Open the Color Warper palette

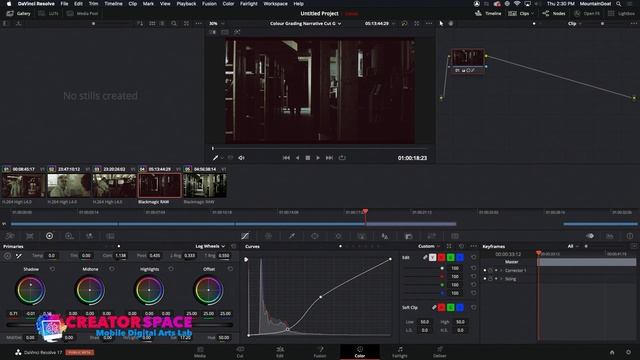268,236
